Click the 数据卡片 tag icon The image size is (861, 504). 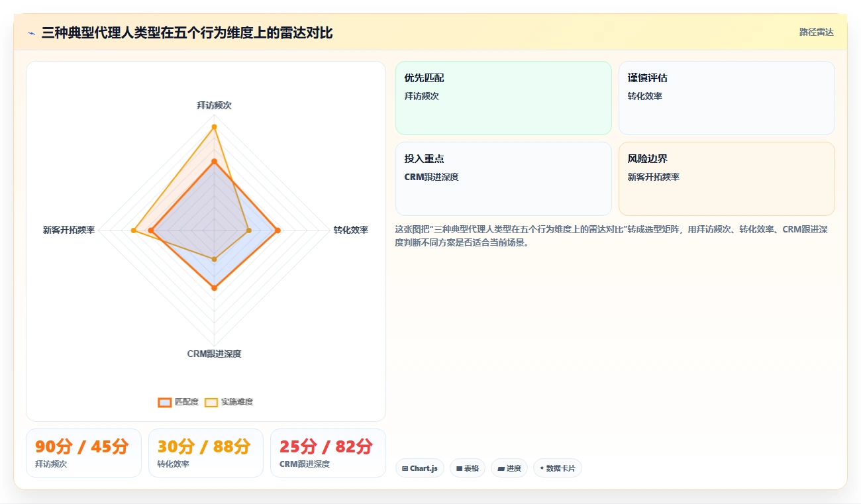(x=542, y=468)
